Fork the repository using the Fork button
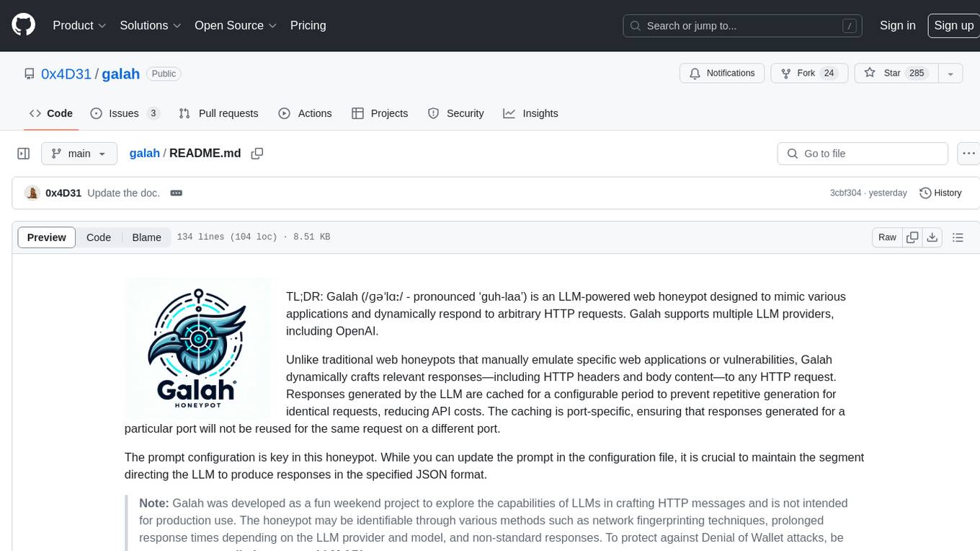The width and height of the screenshot is (980, 551). pos(809,73)
